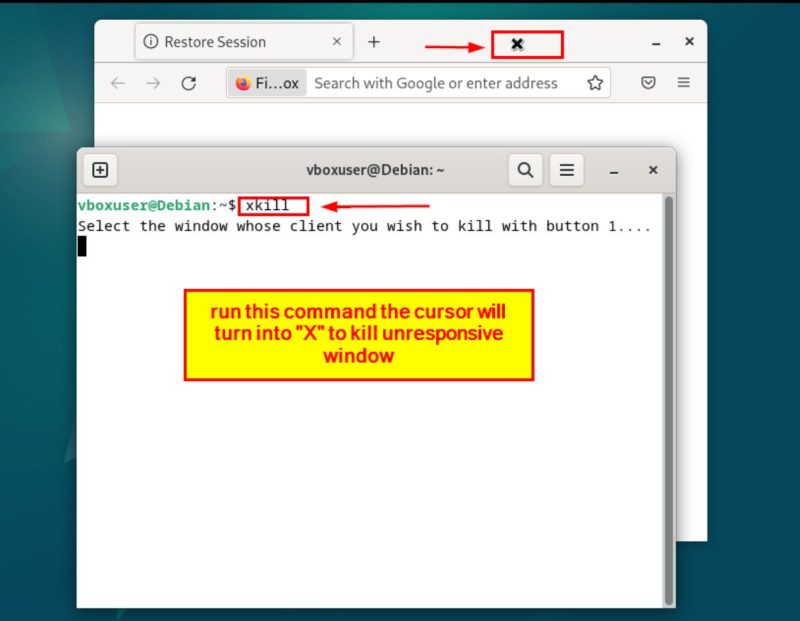
Task: Save the page to Pocket
Action: point(648,83)
